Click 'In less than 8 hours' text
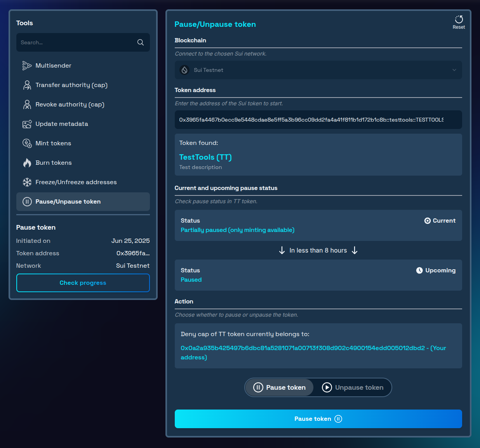480x448 pixels. (x=318, y=251)
